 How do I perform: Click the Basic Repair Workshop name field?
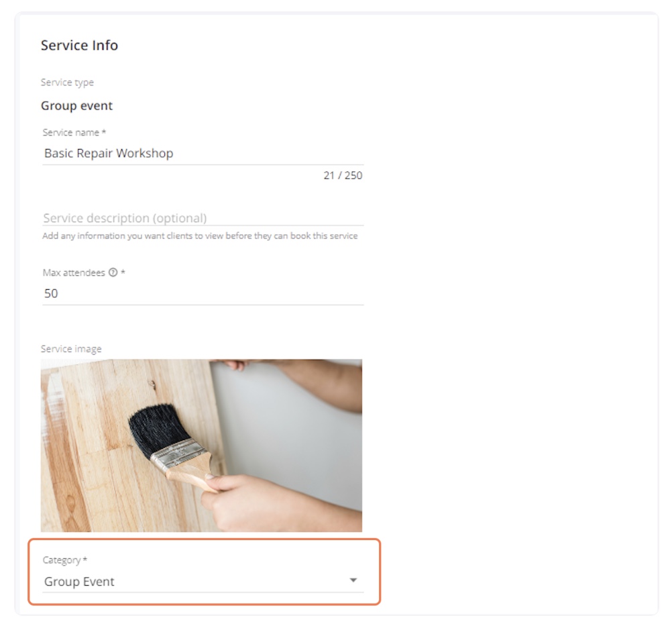point(201,154)
